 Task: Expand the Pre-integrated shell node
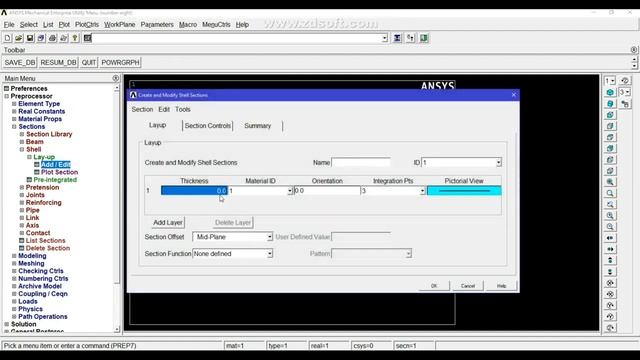(29, 180)
